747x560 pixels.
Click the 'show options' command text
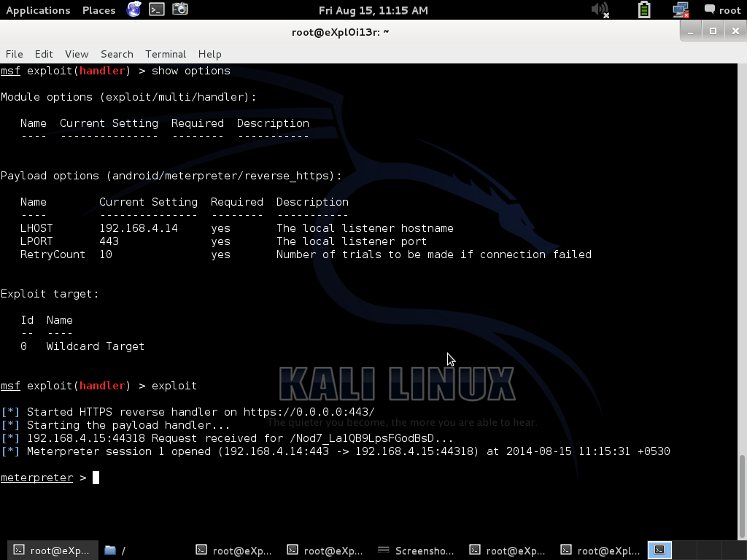pyautogui.click(x=191, y=71)
